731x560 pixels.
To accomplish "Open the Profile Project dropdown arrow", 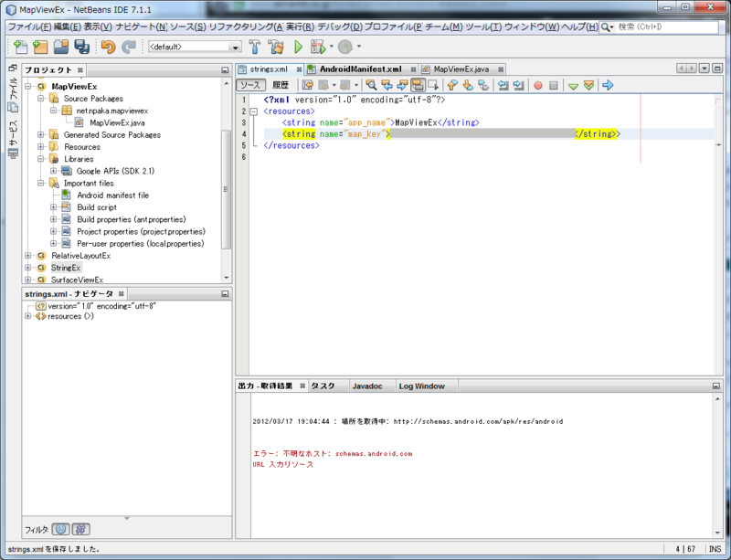I will pyautogui.click(x=359, y=47).
